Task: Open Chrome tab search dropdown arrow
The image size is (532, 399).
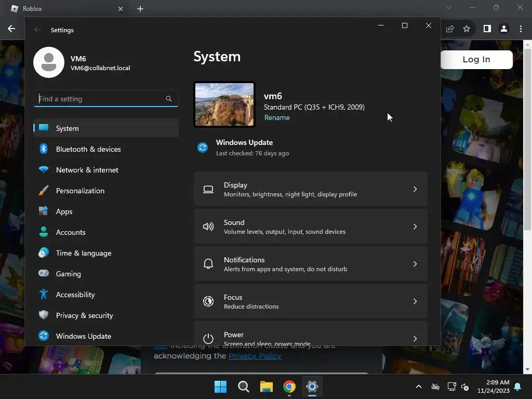Action: 448,7
